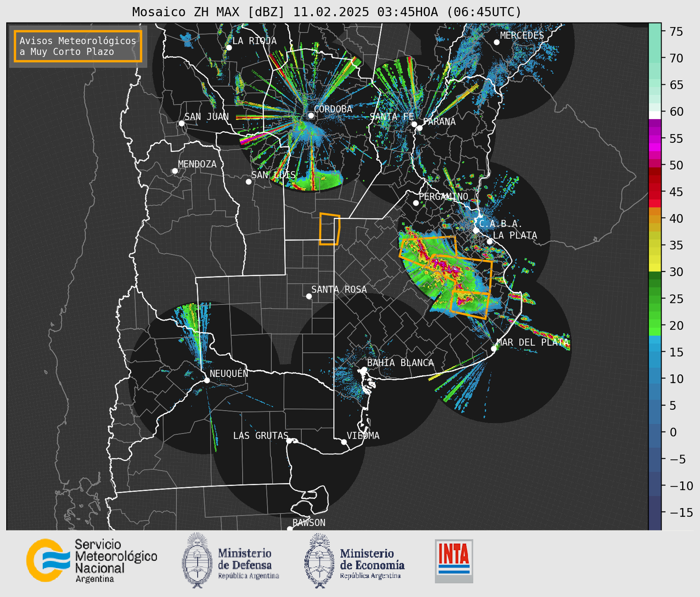Click the SANTA ROSA city label

pyautogui.click(x=339, y=289)
